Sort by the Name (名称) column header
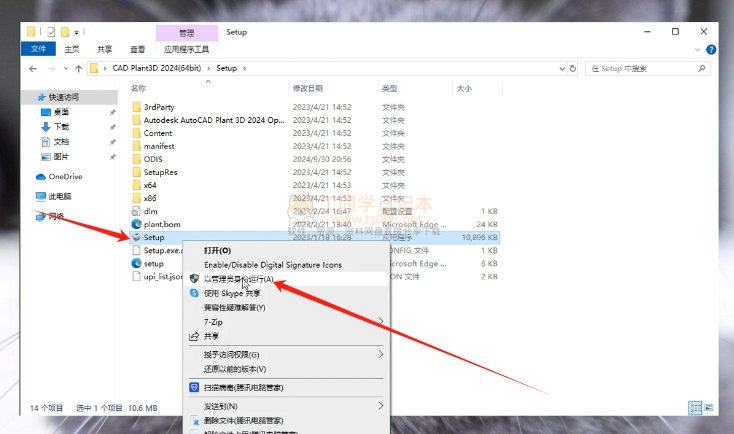Screen dimensions: 734x434 click(139, 88)
